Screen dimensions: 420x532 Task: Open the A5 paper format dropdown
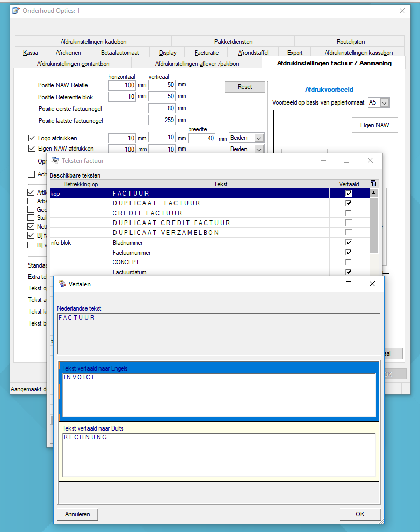tap(384, 102)
